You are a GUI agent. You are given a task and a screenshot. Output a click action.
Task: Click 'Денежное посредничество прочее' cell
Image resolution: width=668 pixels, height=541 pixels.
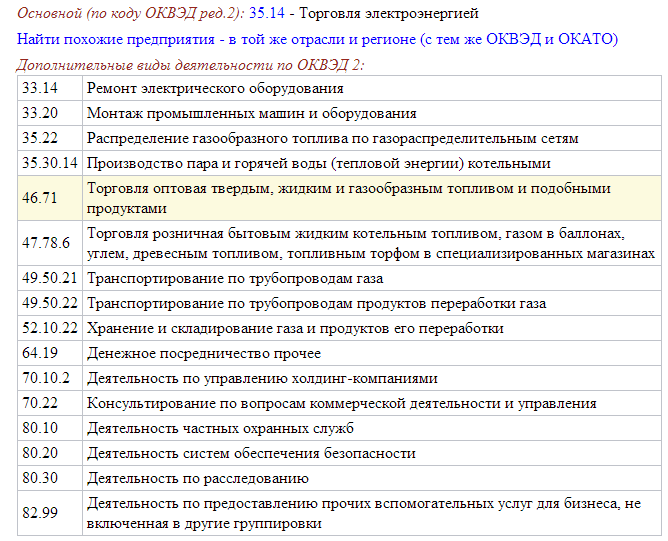(x=371, y=353)
